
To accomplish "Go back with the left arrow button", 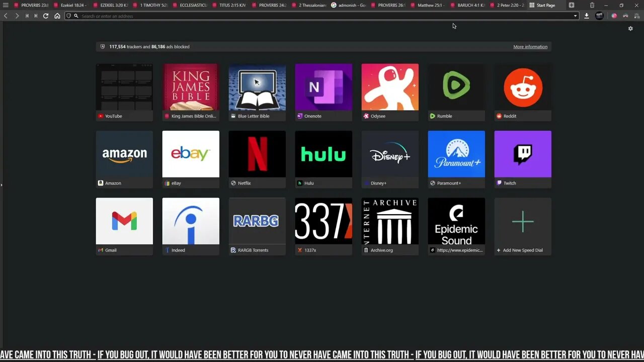I will pyautogui.click(x=6, y=16).
